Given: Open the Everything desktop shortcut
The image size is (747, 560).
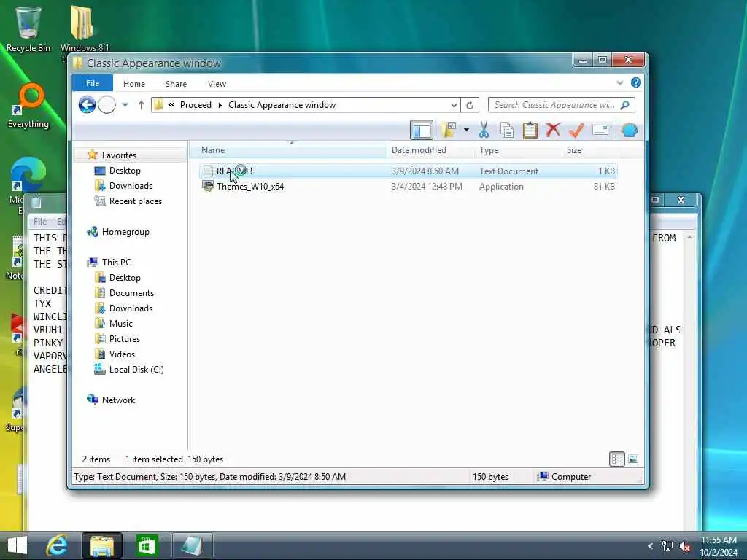Looking at the screenshot, I should (28, 106).
